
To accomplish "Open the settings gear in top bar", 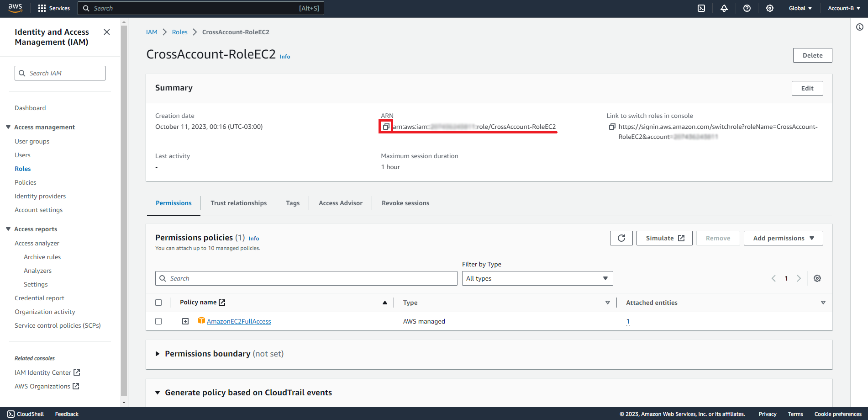I will pos(770,8).
